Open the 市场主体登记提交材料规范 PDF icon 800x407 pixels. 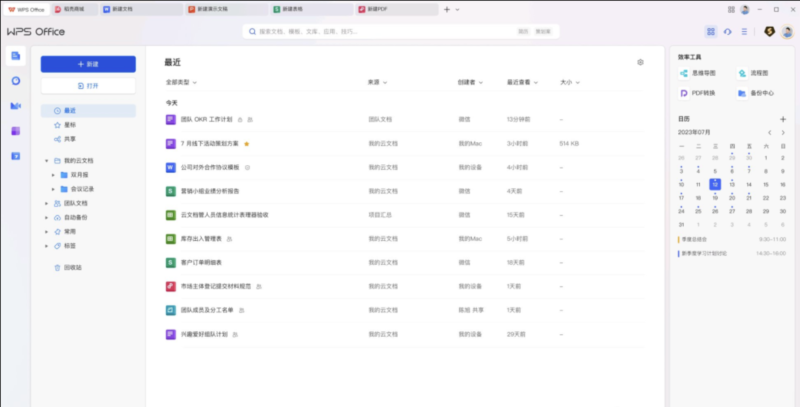coord(170,286)
